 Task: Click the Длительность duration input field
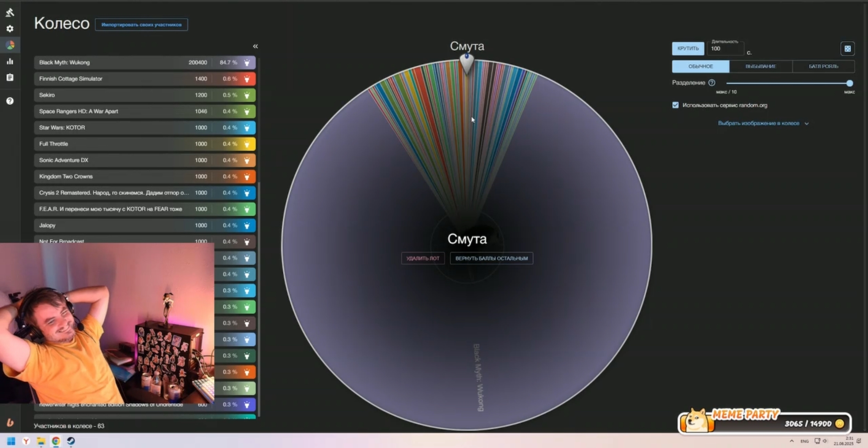(x=725, y=49)
